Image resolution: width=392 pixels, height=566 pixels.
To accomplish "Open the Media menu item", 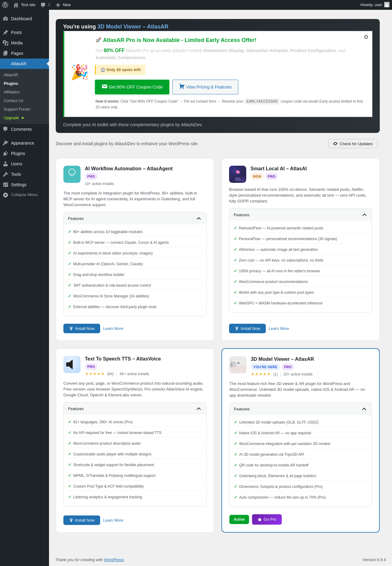I will click(24, 43).
